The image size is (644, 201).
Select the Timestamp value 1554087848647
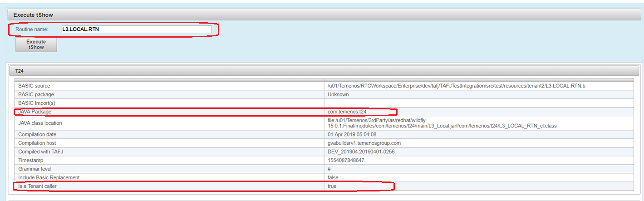tap(345, 160)
